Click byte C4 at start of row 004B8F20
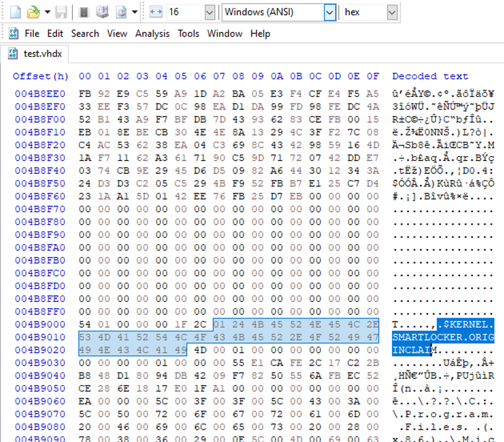Screen dimensions: 504x442 pos(85,145)
